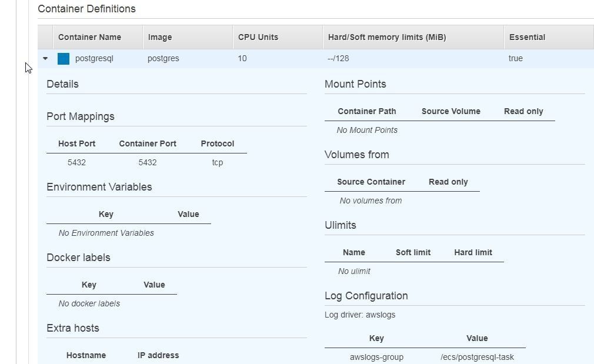Image resolution: width=594 pixels, height=364 pixels.
Task: Click the blue square icon beside postgresql
Action: (x=64, y=59)
